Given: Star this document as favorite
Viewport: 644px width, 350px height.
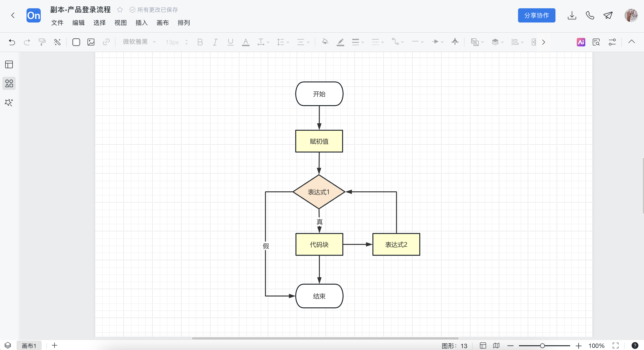Looking at the screenshot, I should [120, 10].
